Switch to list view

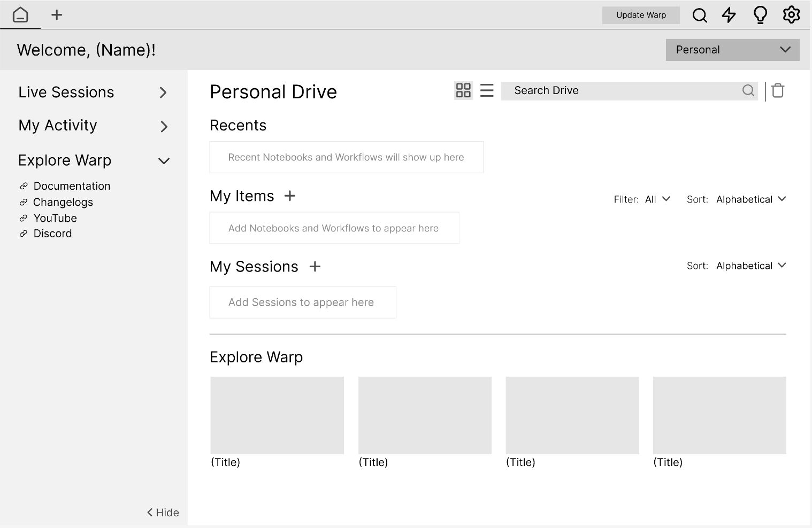click(x=487, y=90)
